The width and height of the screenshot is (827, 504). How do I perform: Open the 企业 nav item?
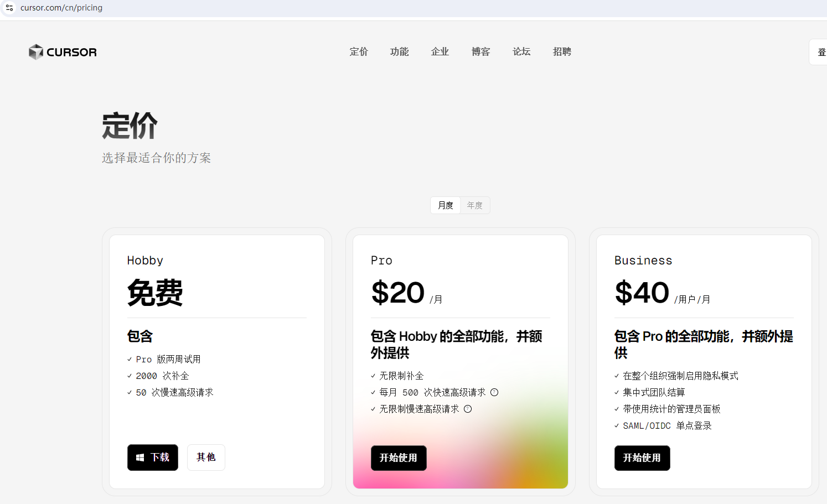pos(440,51)
